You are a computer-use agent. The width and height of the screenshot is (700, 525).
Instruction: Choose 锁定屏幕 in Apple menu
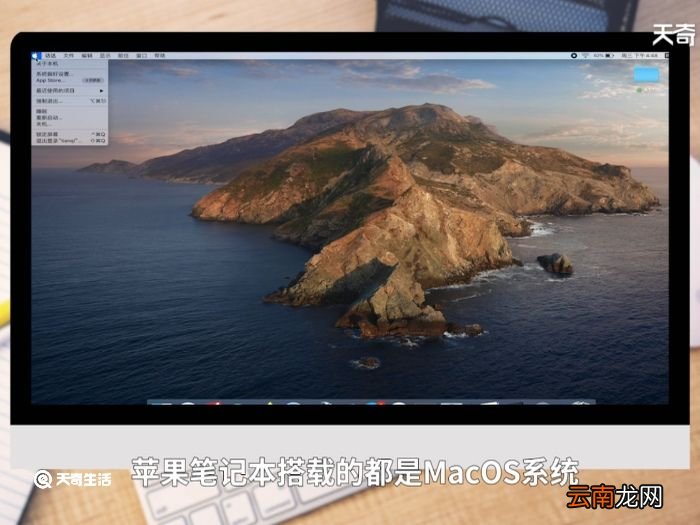(x=70, y=134)
